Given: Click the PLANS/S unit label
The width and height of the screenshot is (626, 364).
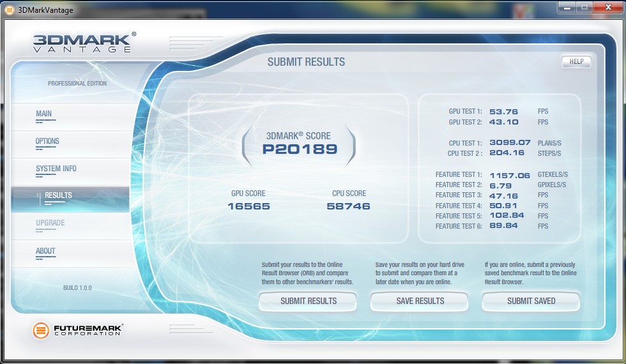Looking at the screenshot, I should pos(549,143).
